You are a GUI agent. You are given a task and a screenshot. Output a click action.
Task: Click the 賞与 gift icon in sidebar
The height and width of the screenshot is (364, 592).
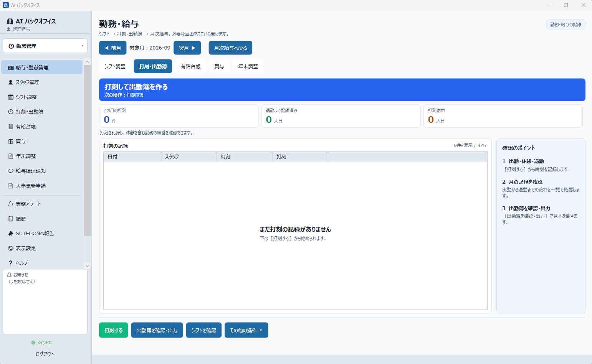click(11, 142)
